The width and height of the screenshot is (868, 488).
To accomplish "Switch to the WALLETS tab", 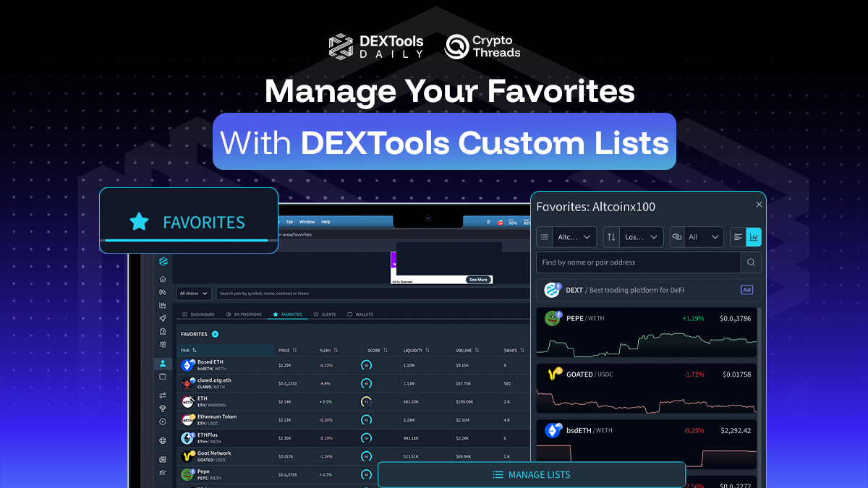I will (x=360, y=314).
